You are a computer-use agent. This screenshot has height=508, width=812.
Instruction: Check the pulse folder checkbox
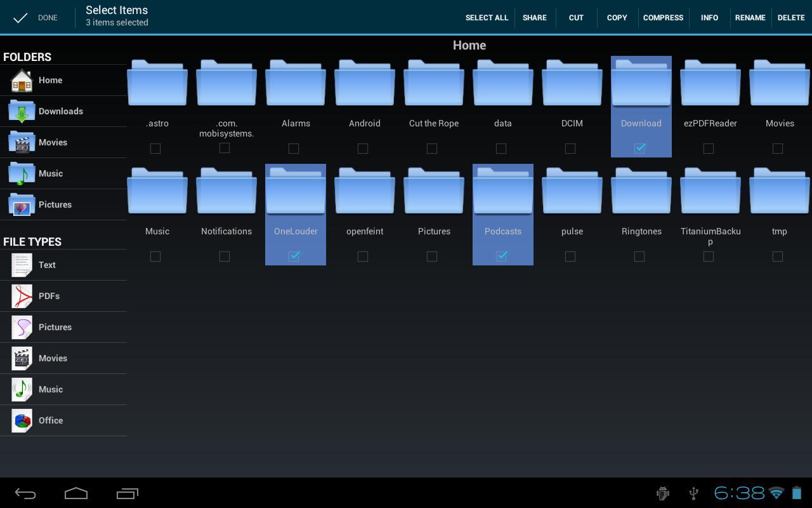[570, 256]
